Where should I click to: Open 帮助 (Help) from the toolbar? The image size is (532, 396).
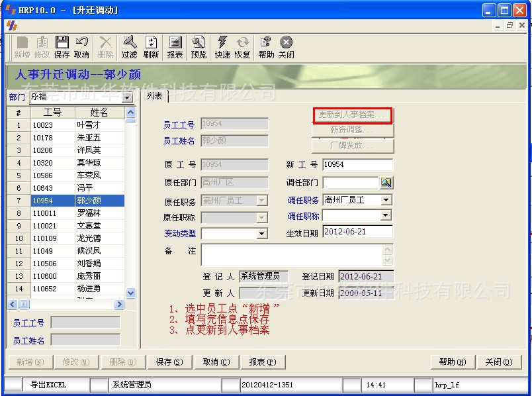[x=266, y=47]
